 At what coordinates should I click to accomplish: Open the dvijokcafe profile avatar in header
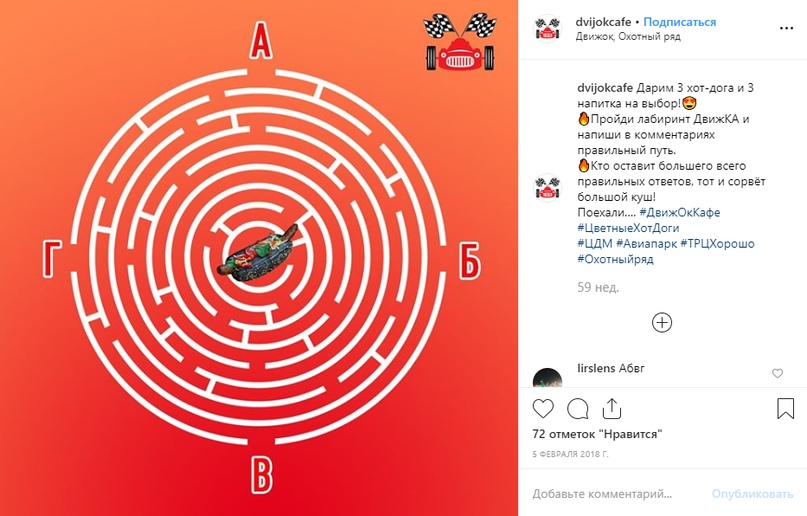tap(547, 28)
